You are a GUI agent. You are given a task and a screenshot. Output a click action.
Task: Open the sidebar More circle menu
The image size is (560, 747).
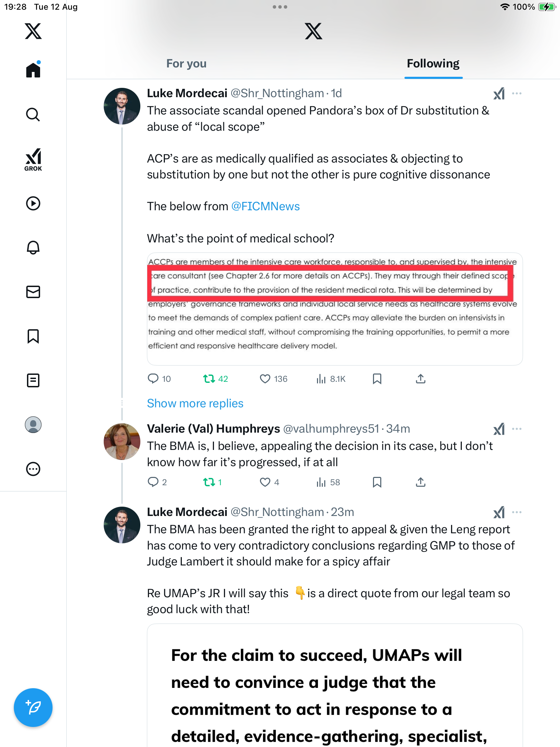[x=33, y=469]
